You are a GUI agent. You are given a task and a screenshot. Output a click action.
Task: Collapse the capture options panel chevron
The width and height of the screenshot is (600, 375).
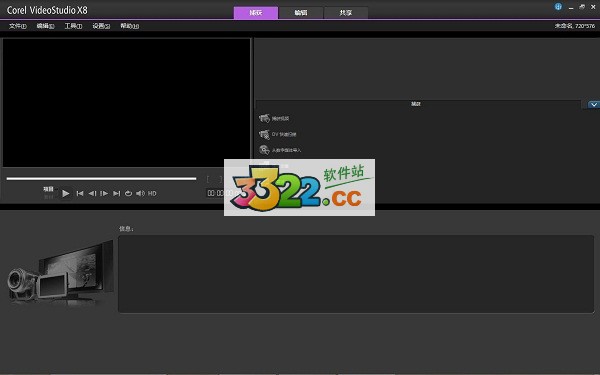[593, 104]
